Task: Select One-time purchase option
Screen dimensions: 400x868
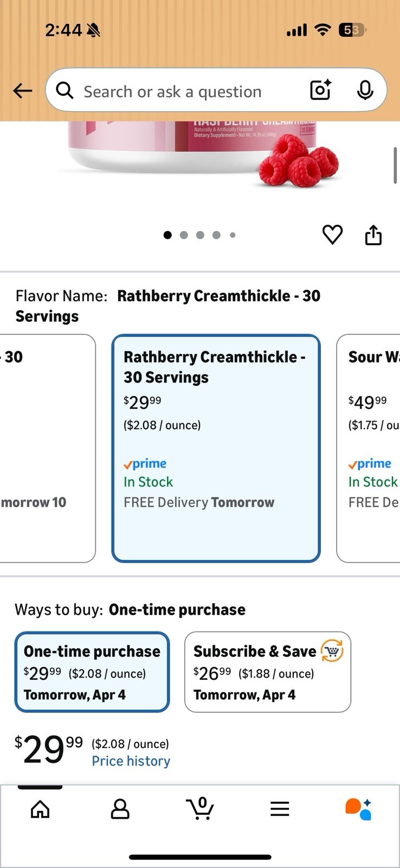Action: point(92,672)
